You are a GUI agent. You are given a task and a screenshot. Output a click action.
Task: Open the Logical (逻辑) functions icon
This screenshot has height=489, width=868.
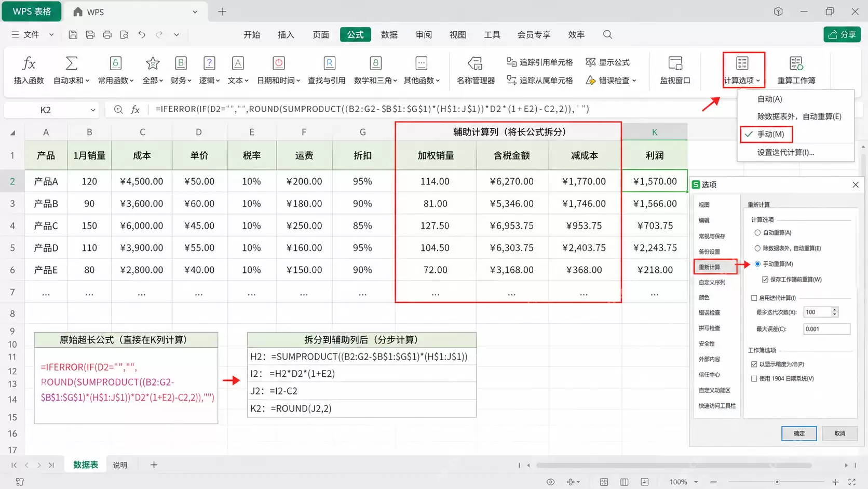point(209,63)
